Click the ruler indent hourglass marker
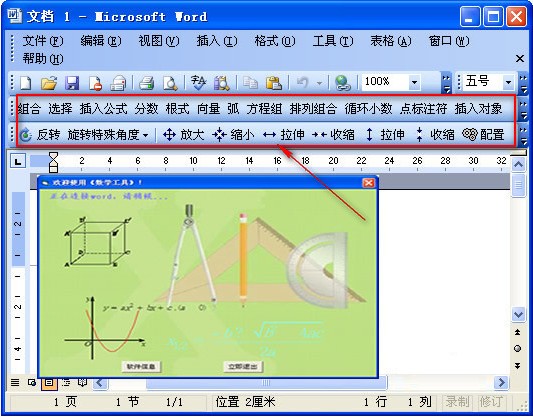 tap(53, 162)
